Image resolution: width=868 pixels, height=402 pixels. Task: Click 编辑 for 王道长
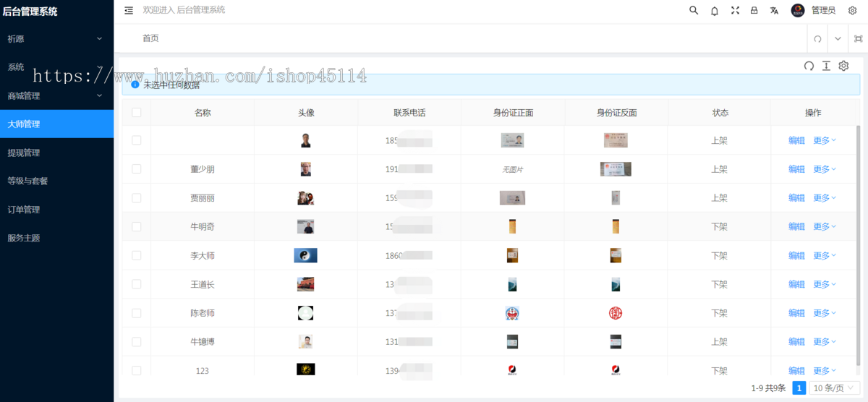click(x=796, y=284)
